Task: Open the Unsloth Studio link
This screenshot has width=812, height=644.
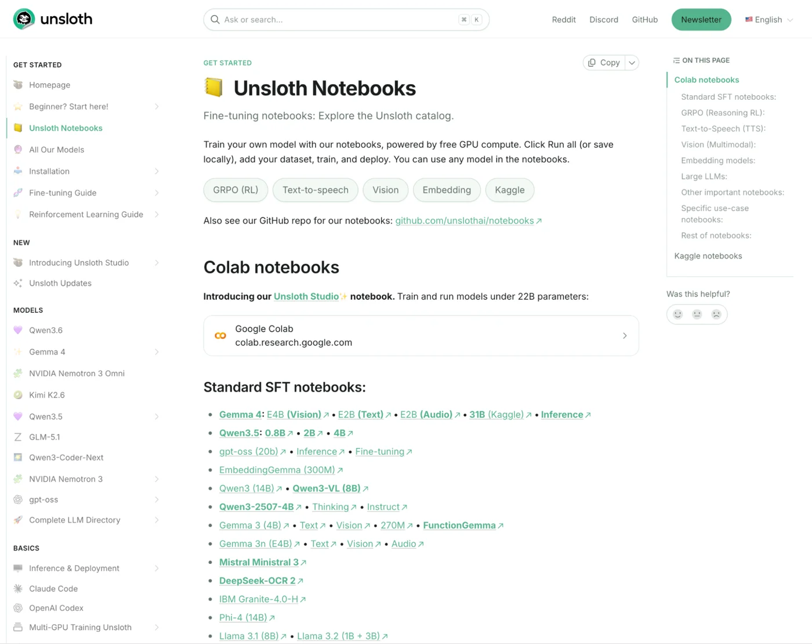Action: [x=306, y=296]
